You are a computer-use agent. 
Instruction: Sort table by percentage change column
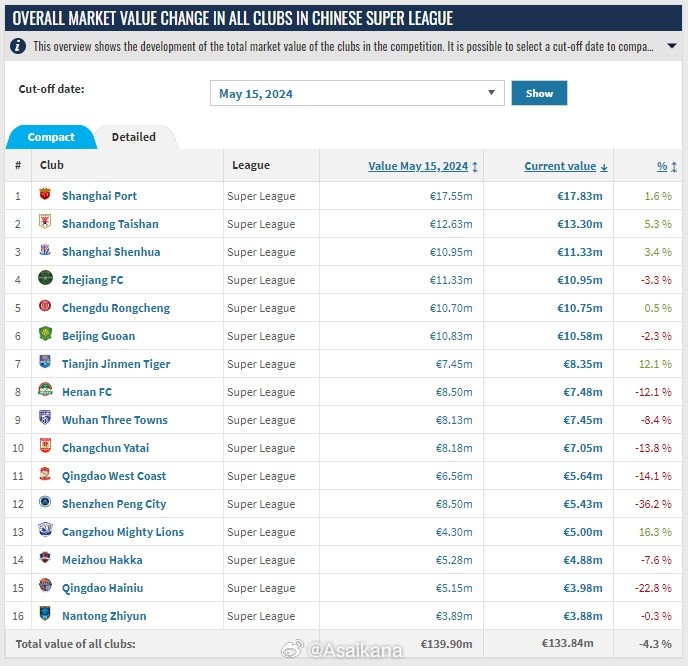(x=666, y=166)
